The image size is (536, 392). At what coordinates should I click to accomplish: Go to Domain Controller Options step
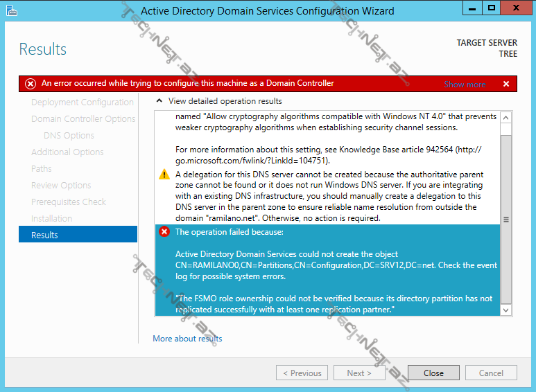pyautogui.click(x=83, y=118)
